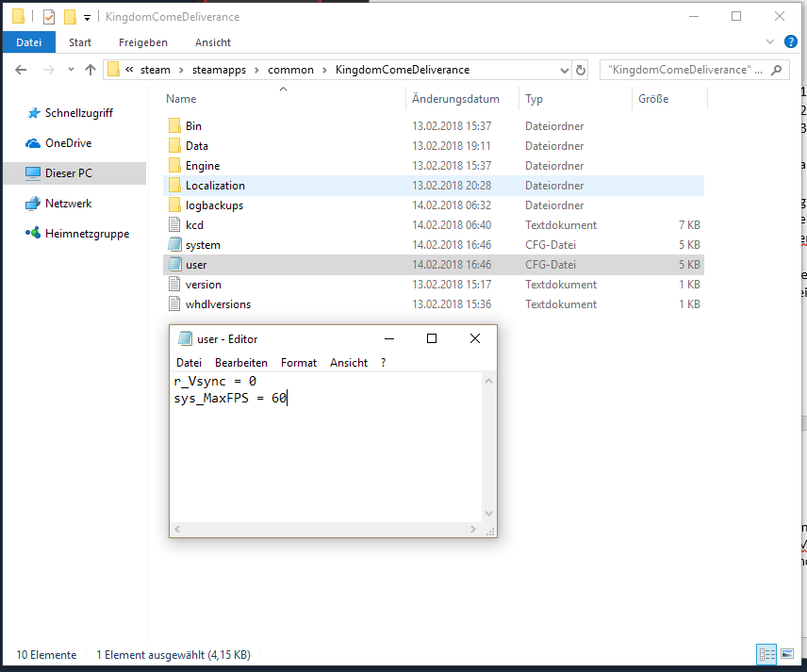Open the Freigeben ribbon tab

pos(143,42)
